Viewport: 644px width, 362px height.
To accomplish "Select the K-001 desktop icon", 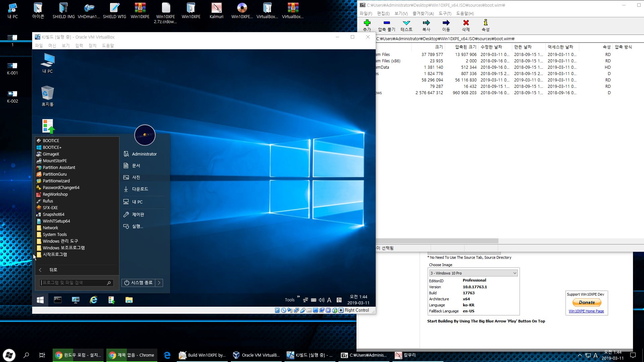I will tap(12, 69).
